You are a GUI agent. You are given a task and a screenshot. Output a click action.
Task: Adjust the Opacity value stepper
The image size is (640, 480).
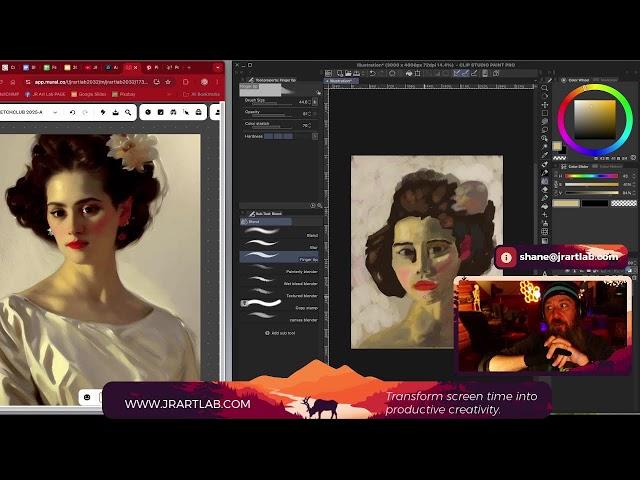pyautogui.click(x=310, y=113)
